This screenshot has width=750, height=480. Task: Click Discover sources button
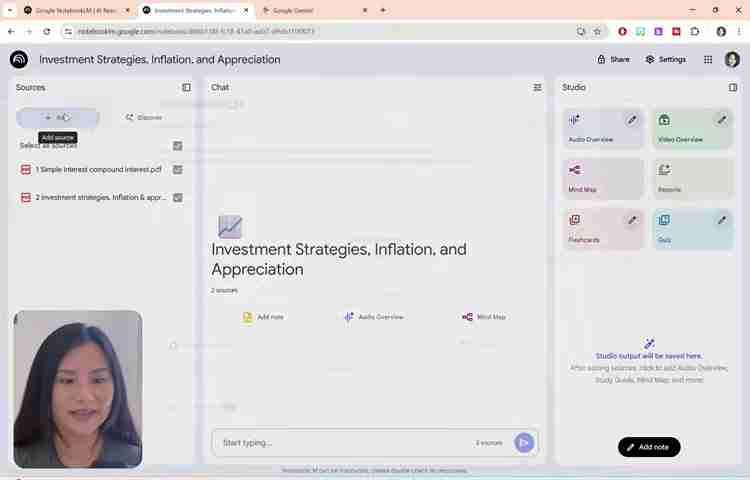(x=143, y=118)
